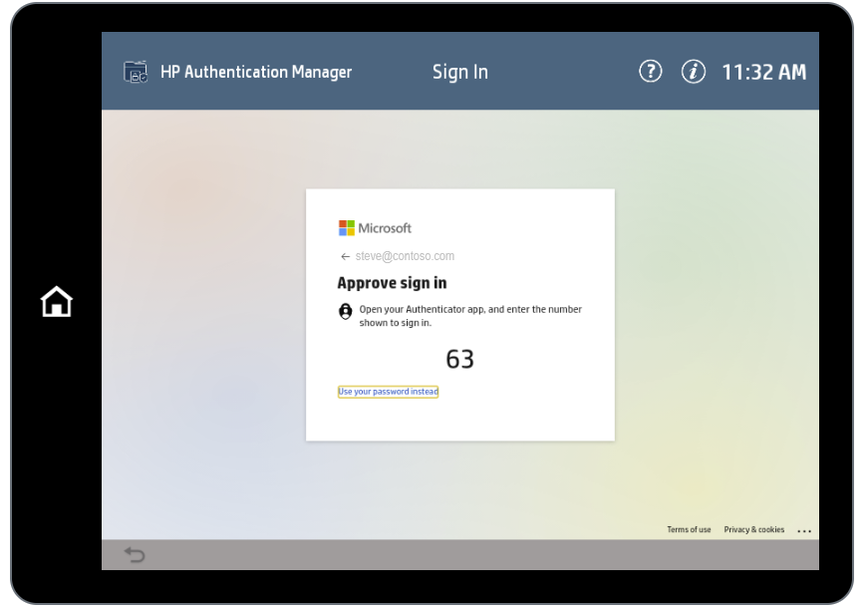Open the Information icon in the header

click(693, 72)
